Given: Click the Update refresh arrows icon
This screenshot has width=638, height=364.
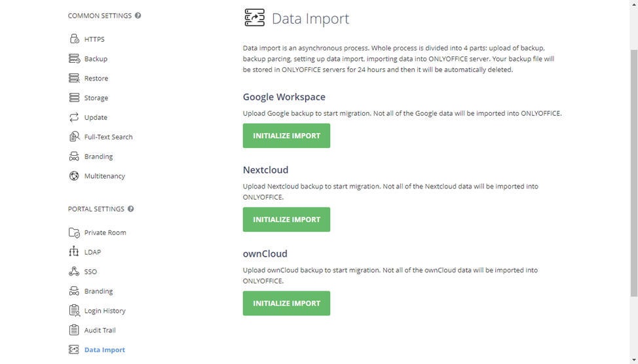Looking at the screenshot, I should click(74, 117).
